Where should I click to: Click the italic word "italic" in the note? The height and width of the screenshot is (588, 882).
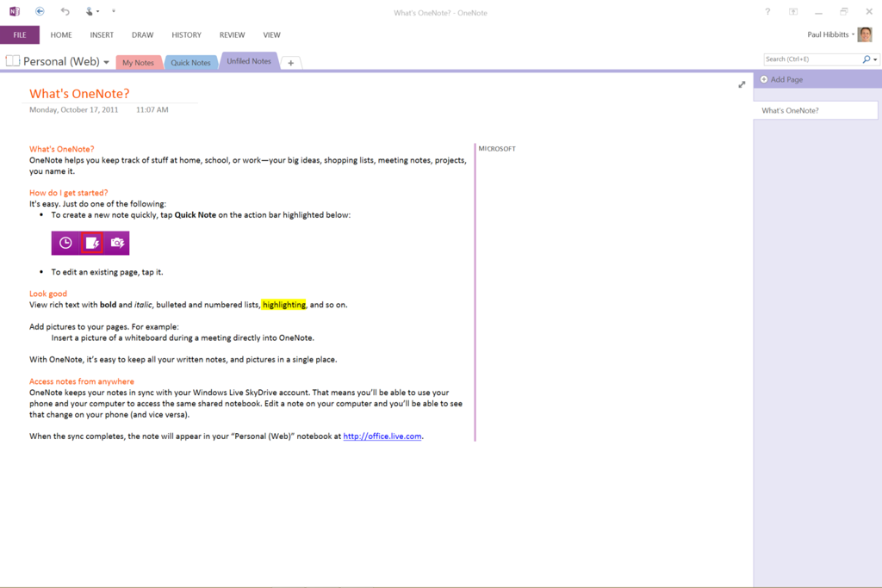(143, 305)
